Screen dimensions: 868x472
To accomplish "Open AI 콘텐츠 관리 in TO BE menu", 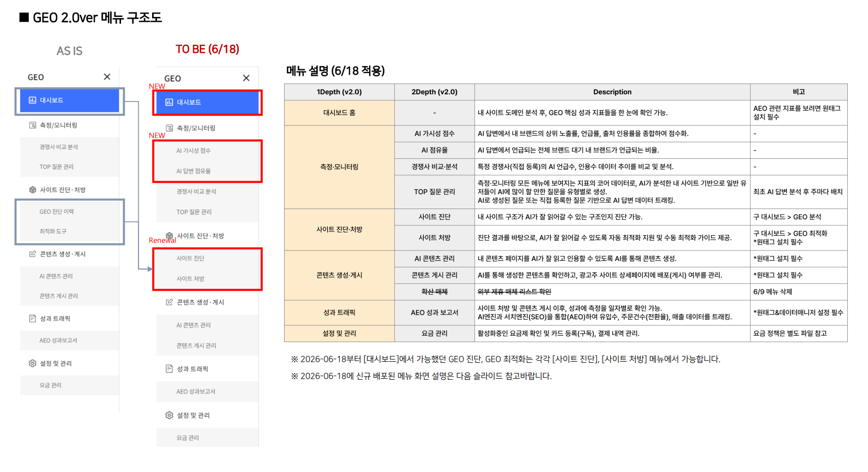I will (x=193, y=325).
